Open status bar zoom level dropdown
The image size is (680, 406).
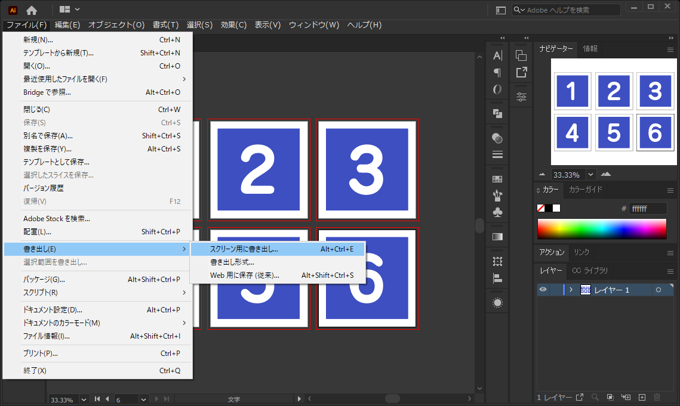coord(84,399)
